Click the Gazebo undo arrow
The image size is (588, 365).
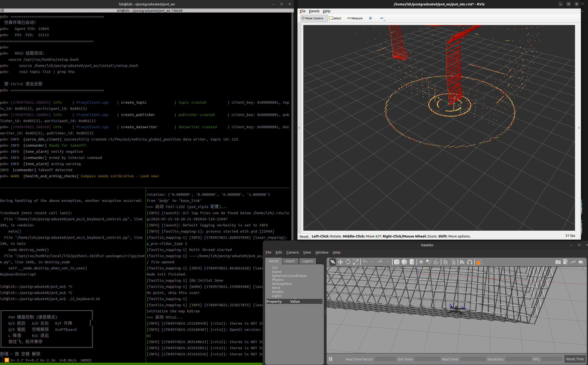(x=365, y=262)
